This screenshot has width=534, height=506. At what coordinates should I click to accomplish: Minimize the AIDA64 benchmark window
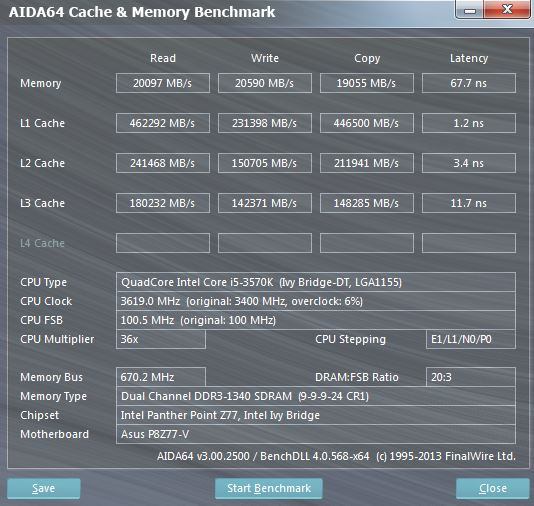coord(470,10)
